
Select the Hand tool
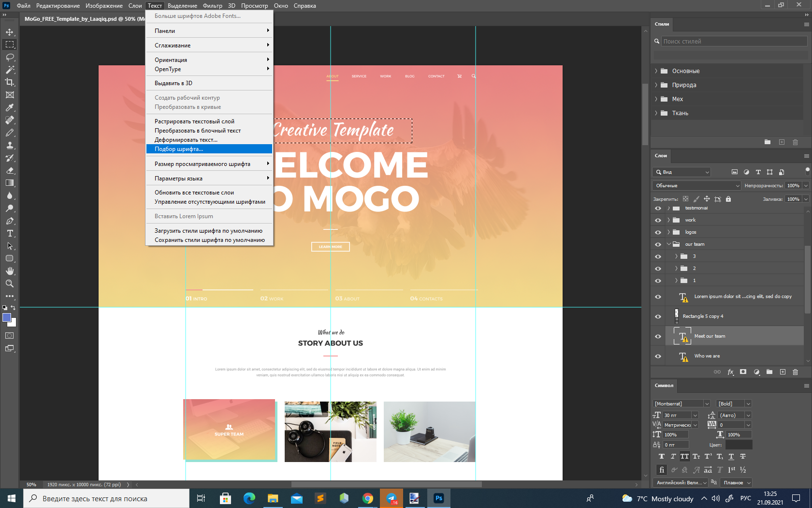tap(10, 271)
